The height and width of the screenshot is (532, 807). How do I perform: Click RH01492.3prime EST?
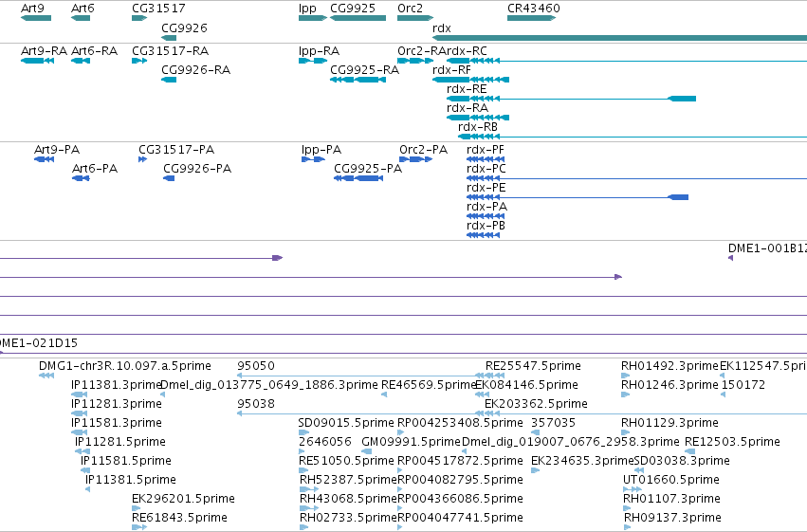(x=626, y=376)
